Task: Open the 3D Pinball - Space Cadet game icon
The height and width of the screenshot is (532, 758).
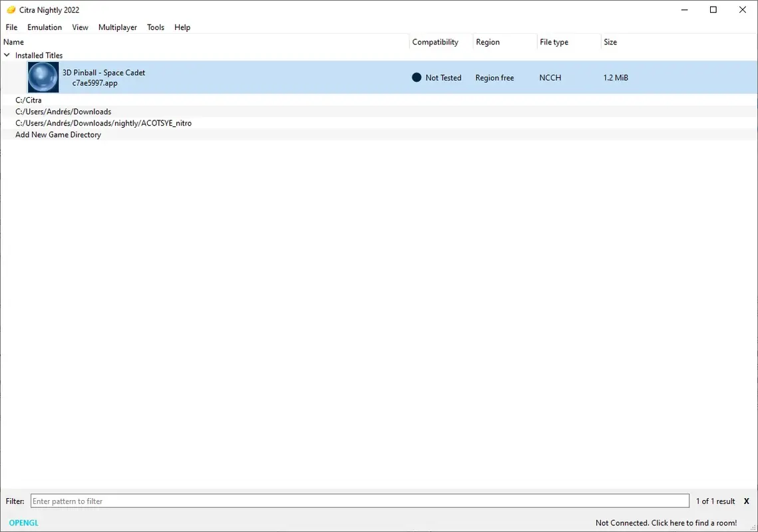Action: pos(43,77)
